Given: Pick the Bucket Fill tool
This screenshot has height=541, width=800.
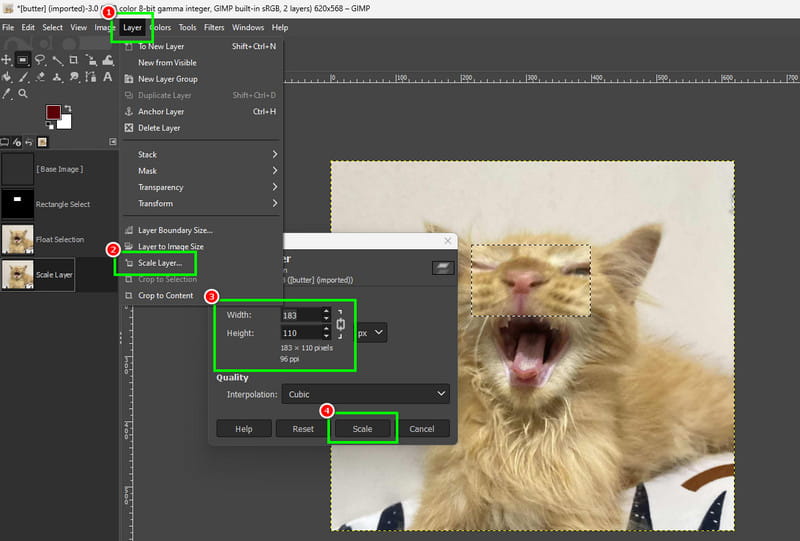Looking at the screenshot, I should 7,77.
